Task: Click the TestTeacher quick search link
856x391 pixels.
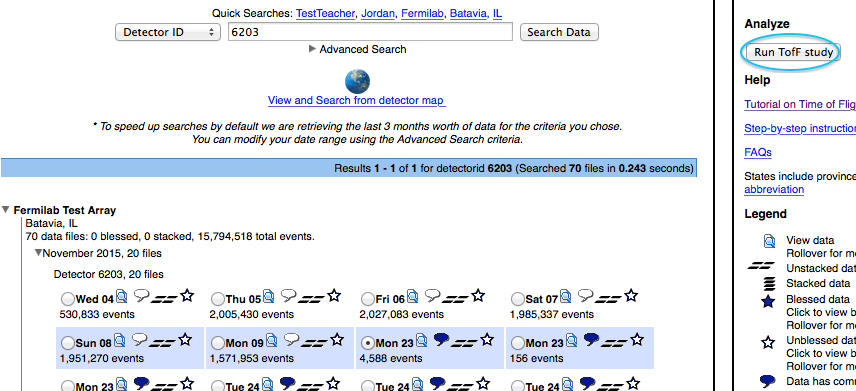Action: coord(325,14)
